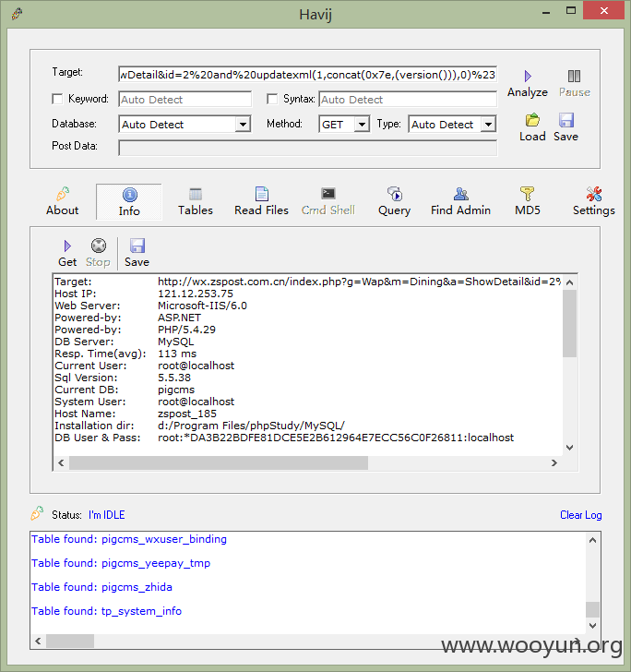This screenshot has height=672, width=631.
Task: Switch to the Info section
Action: click(129, 202)
